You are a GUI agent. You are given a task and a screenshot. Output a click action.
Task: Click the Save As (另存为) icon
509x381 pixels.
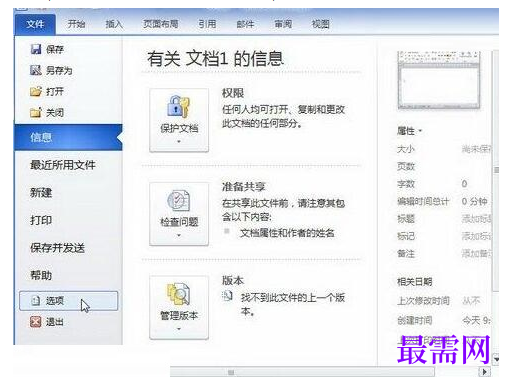(x=36, y=70)
